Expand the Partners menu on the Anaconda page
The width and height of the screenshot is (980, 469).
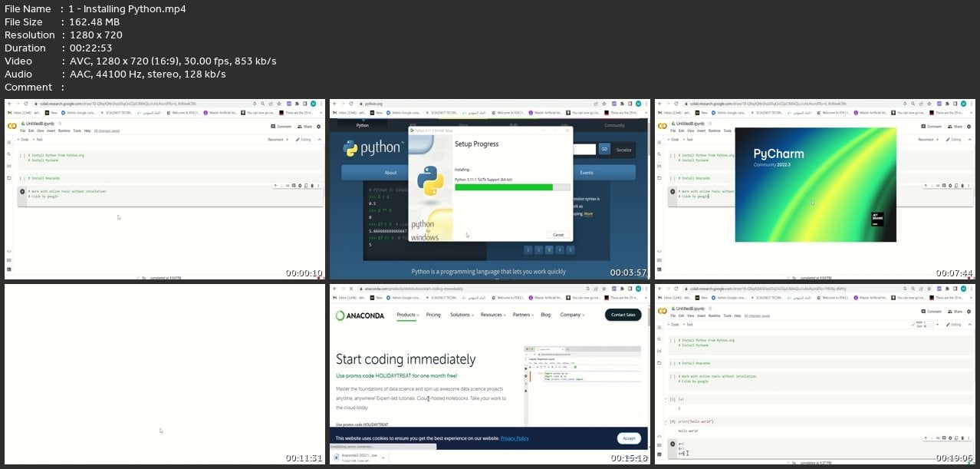523,315
